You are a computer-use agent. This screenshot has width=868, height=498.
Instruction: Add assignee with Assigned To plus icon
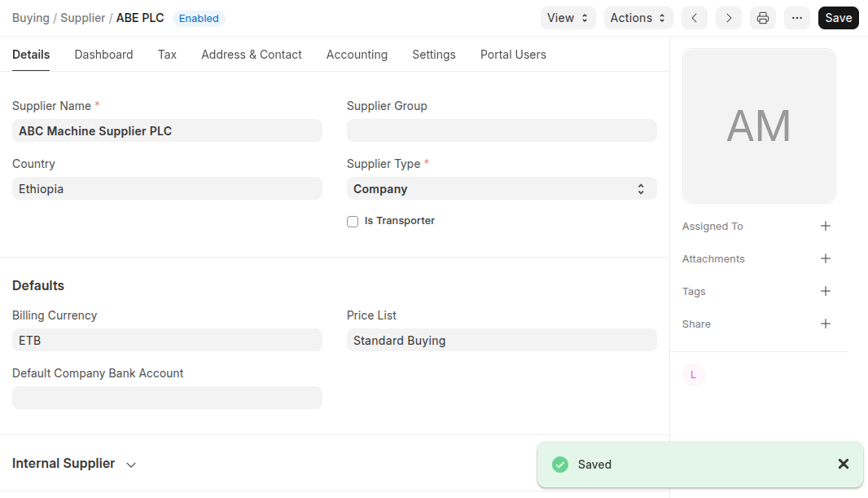(826, 226)
